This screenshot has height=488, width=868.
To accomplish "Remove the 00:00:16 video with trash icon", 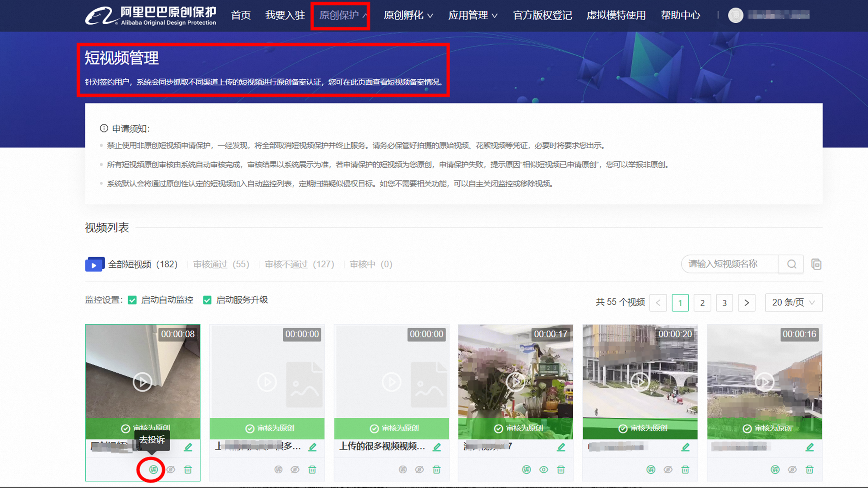I will click(x=810, y=469).
